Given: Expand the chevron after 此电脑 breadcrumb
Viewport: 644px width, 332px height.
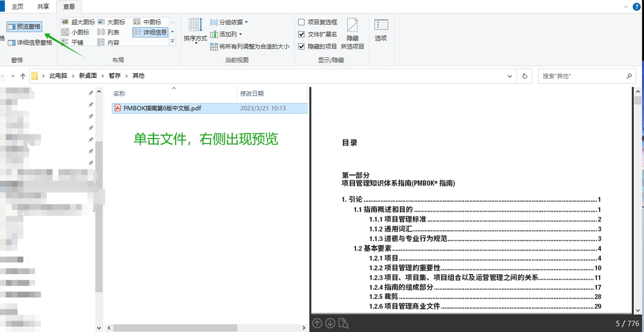Looking at the screenshot, I should (73, 76).
